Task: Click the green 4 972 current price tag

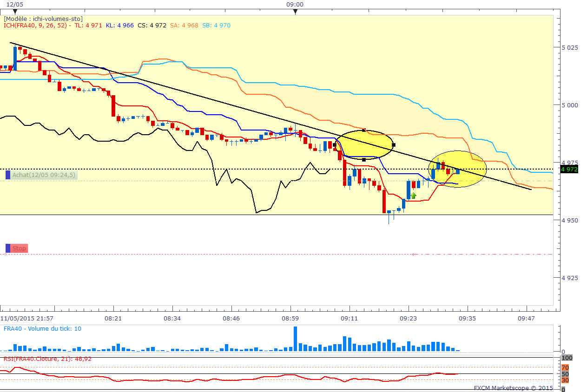Action: pos(569,169)
